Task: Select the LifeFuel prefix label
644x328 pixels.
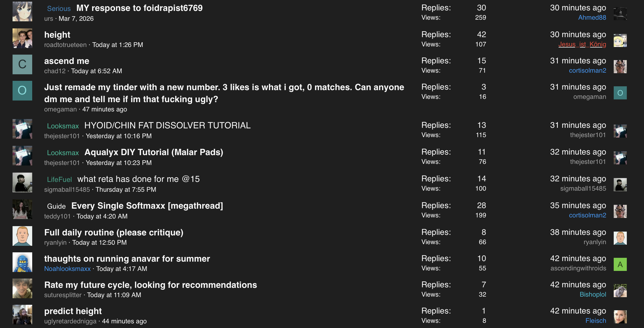Action: [x=59, y=179]
